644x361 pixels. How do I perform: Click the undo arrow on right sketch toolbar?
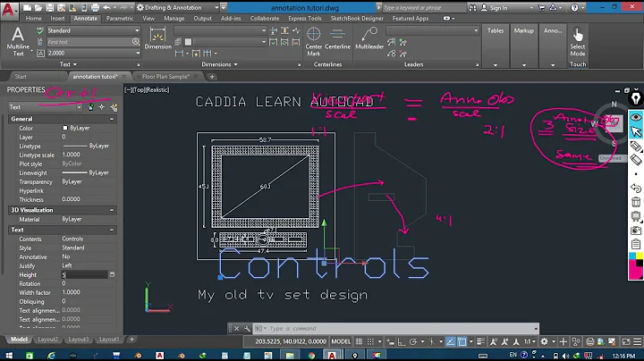[x=636, y=188]
